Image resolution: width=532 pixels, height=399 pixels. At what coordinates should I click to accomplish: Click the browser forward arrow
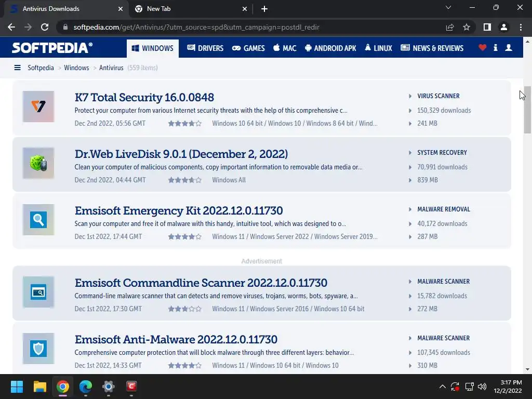point(28,27)
